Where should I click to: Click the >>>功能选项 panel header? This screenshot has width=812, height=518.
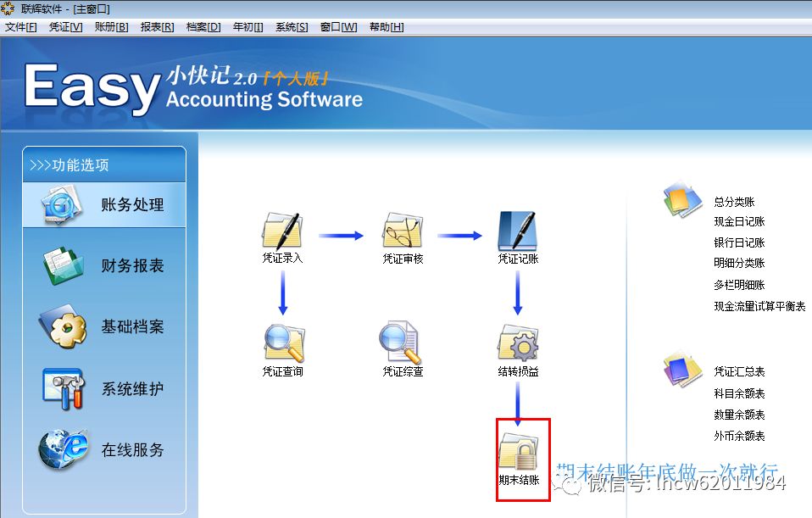[x=104, y=164]
